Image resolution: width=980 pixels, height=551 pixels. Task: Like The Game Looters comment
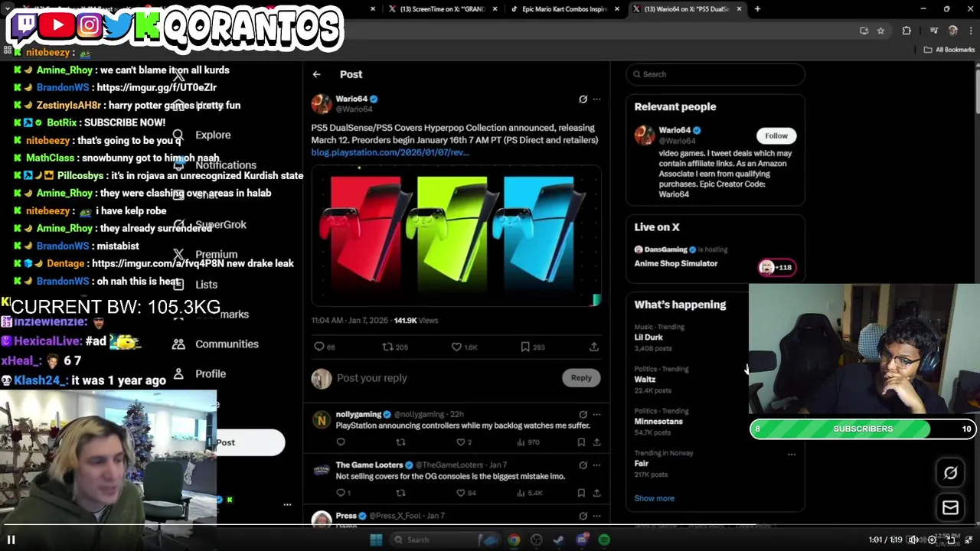point(460,493)
